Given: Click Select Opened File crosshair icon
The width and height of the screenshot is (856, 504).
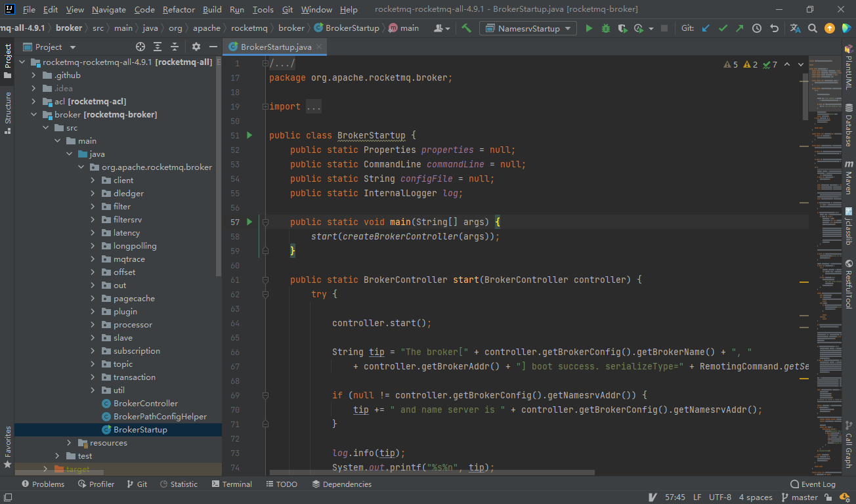Looking at the screenshot, I should [x=140, y=47].
